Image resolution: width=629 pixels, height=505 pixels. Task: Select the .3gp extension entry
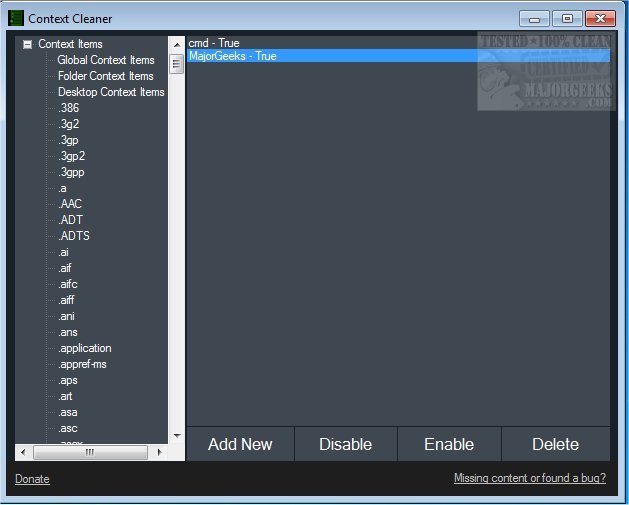click(68, 140)
